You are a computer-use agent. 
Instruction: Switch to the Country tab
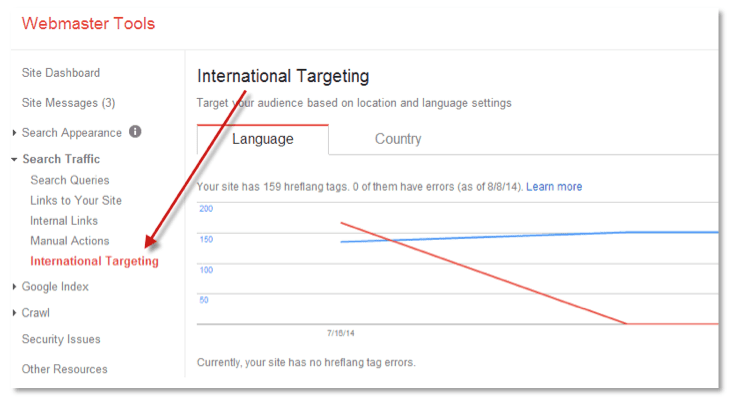[398, 139]
